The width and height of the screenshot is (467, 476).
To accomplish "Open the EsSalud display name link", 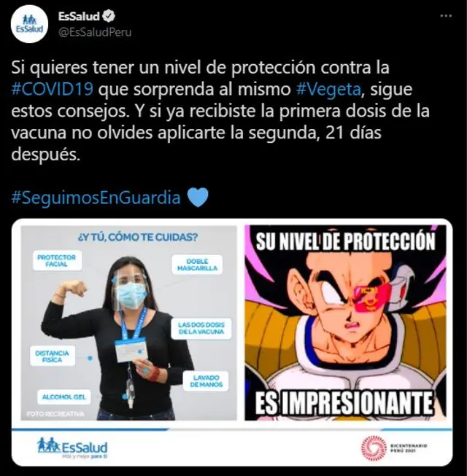I will click(79, 16).
